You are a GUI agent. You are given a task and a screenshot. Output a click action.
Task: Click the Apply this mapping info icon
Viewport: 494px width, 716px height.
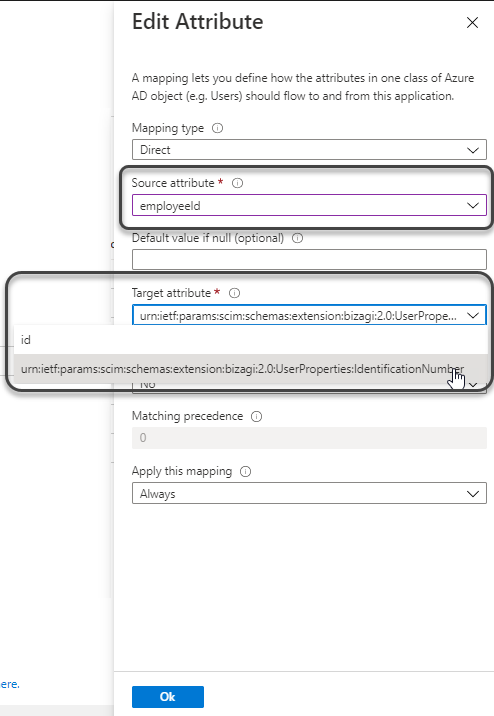pyautogui.click(x=246, y=472)
